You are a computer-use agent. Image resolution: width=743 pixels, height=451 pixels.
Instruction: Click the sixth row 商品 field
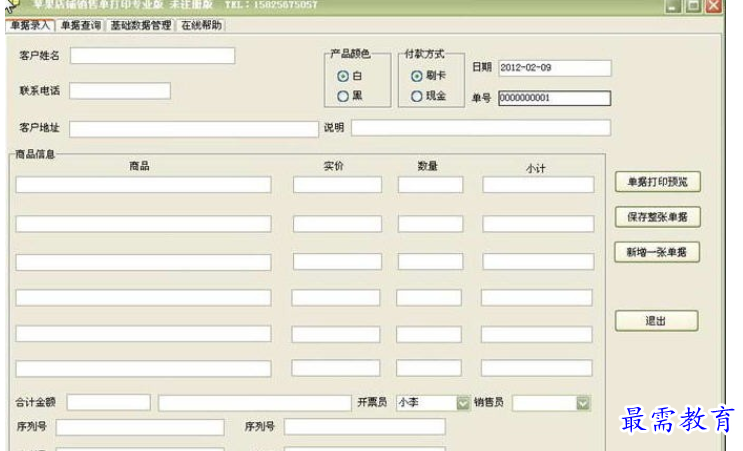[x=144, y=369]
